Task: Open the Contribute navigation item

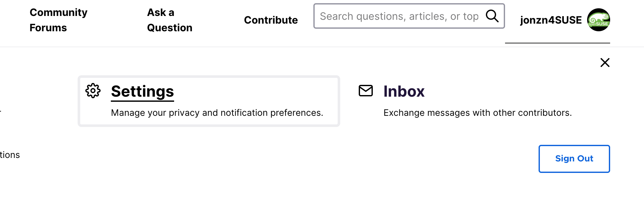Action: (x=271, y=20)
